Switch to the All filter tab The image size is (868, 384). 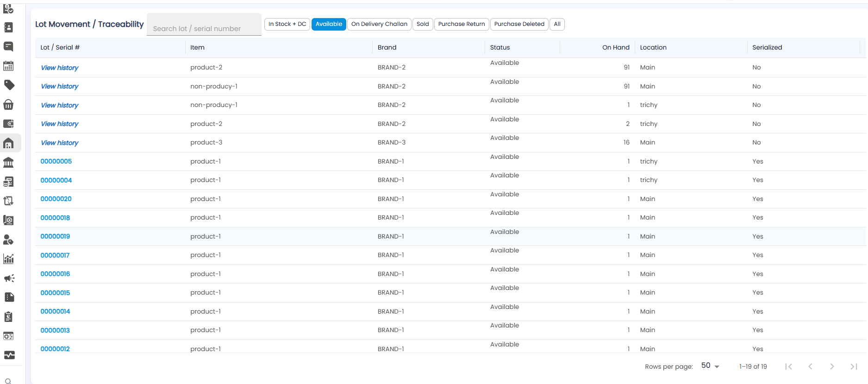point(557,24)
